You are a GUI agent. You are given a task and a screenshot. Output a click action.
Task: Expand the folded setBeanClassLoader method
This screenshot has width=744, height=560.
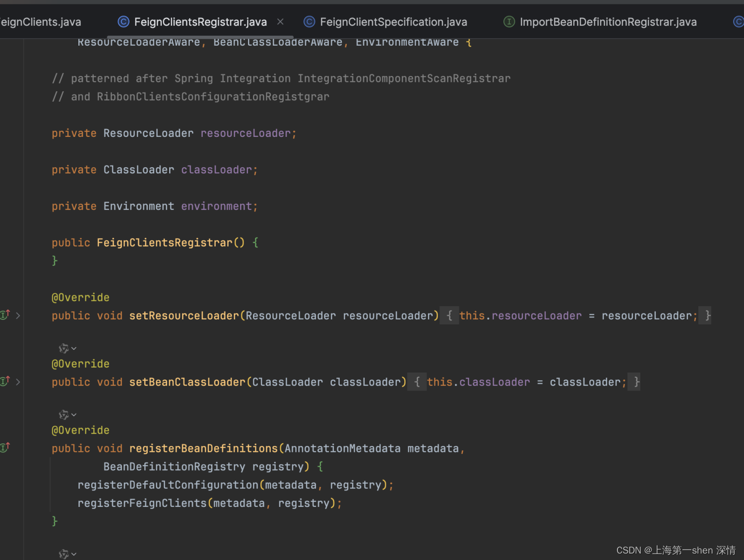click(x=18, y=382)
